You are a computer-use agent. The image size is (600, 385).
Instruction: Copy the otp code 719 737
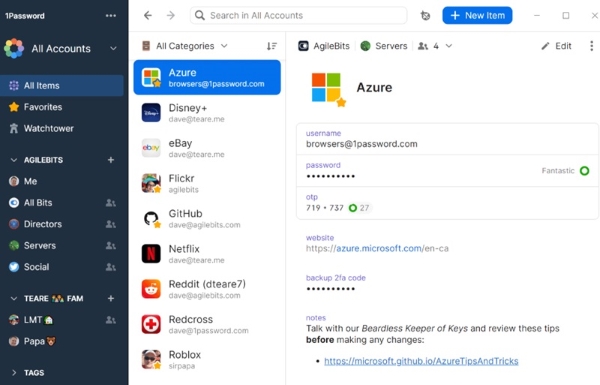tap(324, 208)
